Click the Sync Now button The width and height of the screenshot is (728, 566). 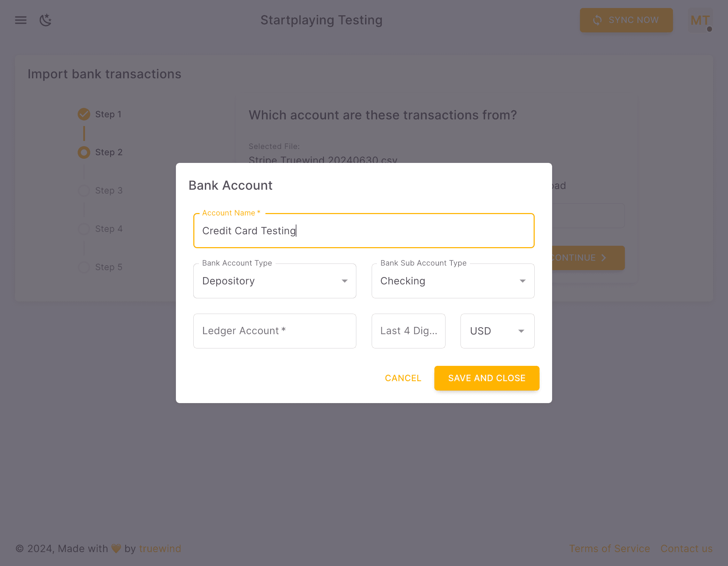click(x=626, y=20)
